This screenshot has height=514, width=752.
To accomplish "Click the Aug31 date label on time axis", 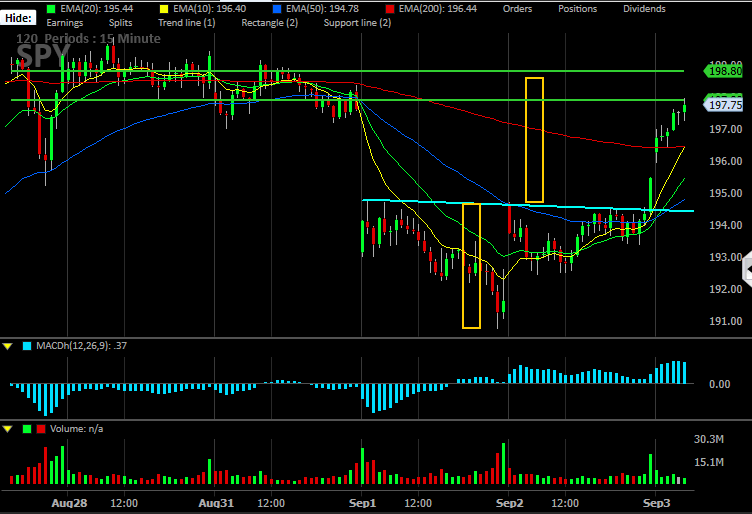I will click(216, 503).
